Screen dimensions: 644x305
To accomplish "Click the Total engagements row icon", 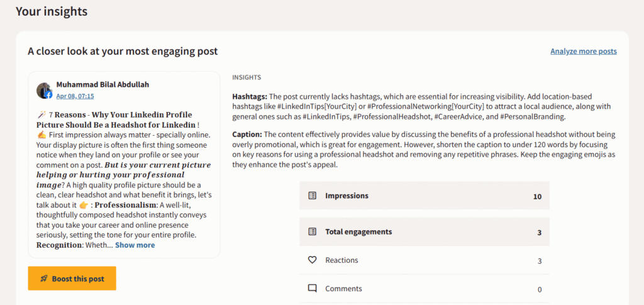I will pyautogui.click(x=312, y=231).
